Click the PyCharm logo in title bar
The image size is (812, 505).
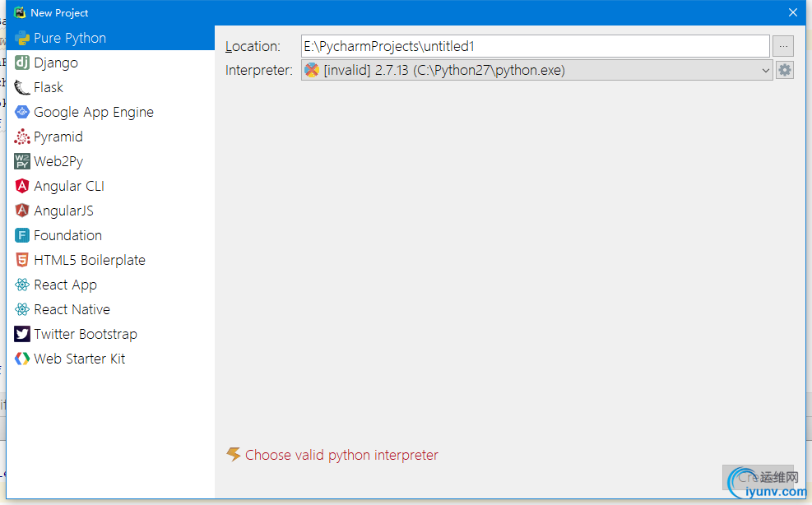(x=20, y=12)
